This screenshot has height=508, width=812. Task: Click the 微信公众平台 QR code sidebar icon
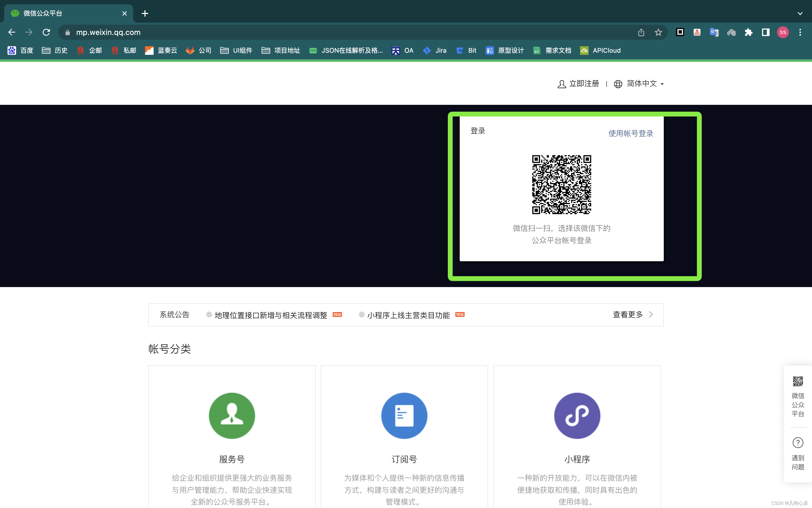point(798,381)
